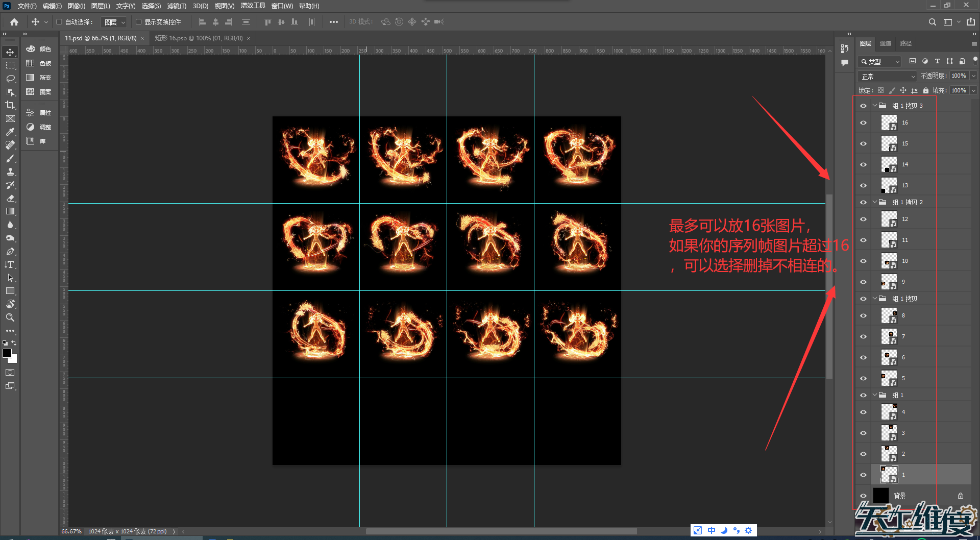Open the 库 (Libraries) panel

coord(39,141)
